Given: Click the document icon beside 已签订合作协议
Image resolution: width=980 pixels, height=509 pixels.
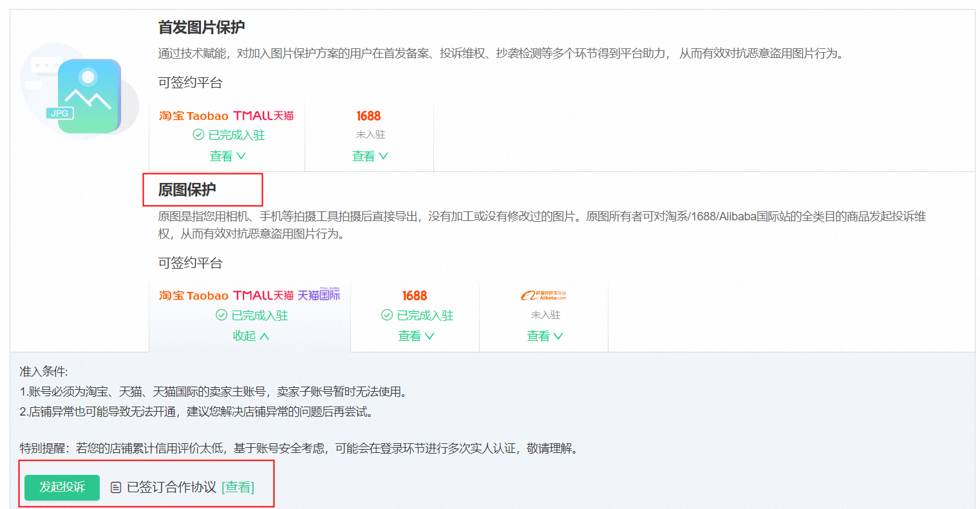Looking at the screenshot, I should (116, 488).
